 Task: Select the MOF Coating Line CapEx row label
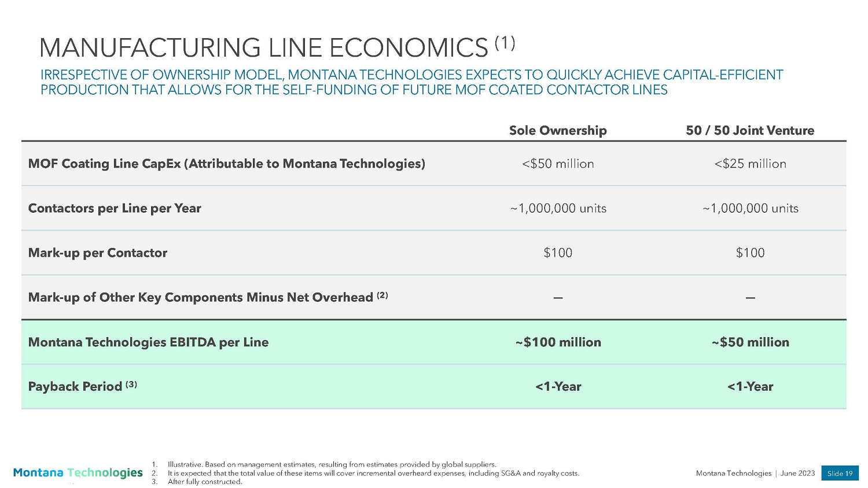tap(226, 164)
